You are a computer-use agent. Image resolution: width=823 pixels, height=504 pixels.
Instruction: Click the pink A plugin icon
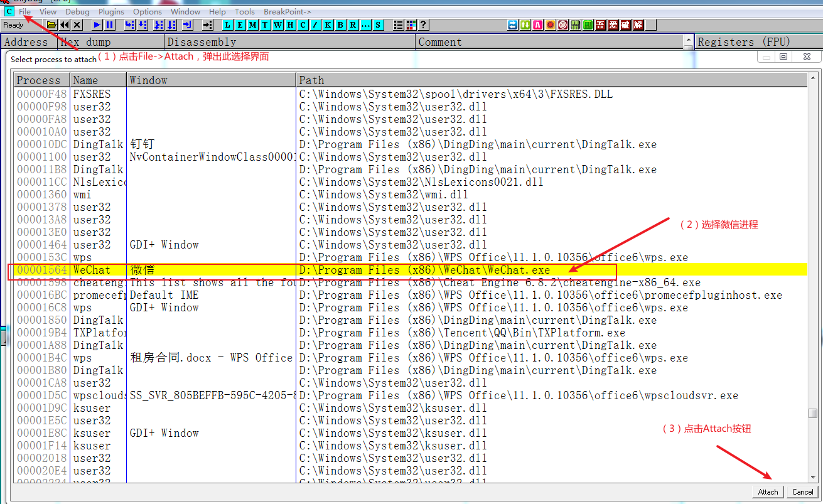coord(538,25)
